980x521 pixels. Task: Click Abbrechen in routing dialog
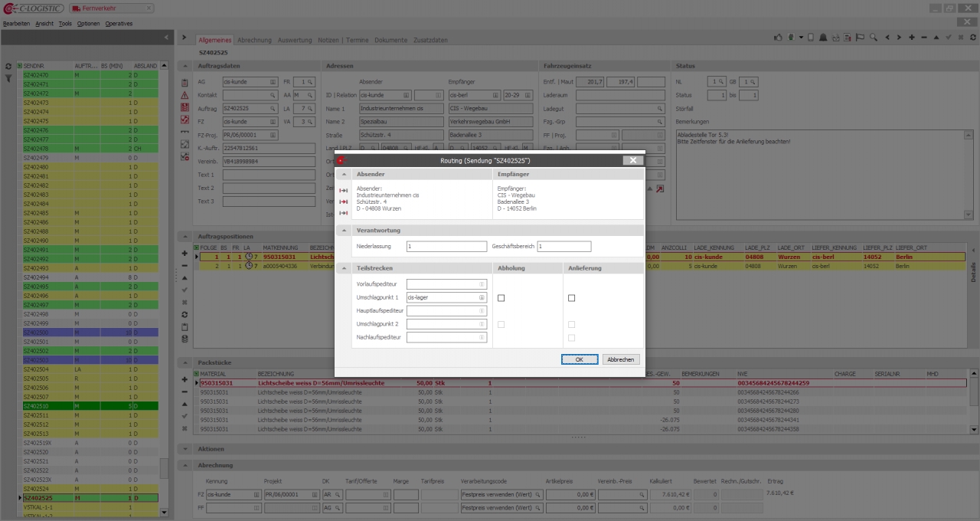pos(620,359)
